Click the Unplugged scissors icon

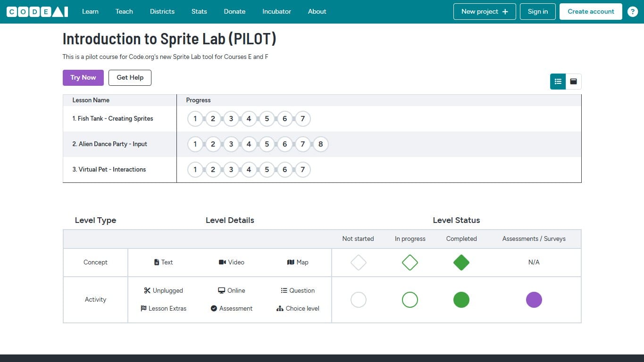[147, 290]
